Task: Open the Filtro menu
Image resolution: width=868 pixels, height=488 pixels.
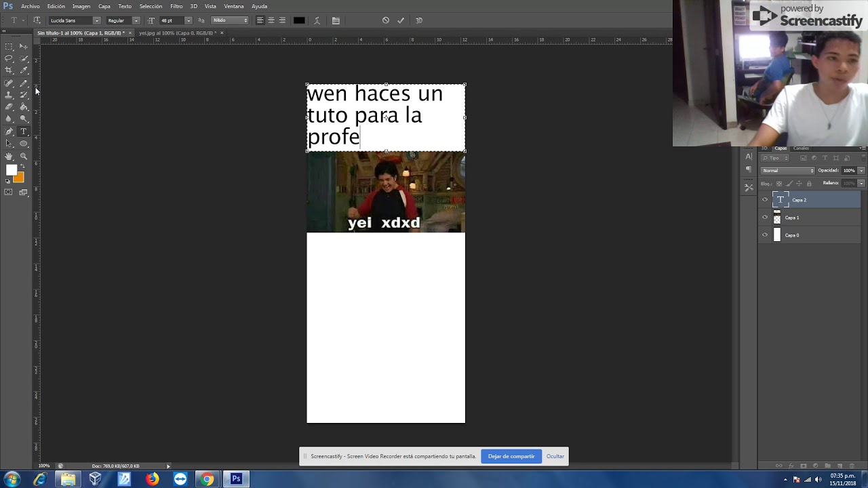Action: [176, 6]
